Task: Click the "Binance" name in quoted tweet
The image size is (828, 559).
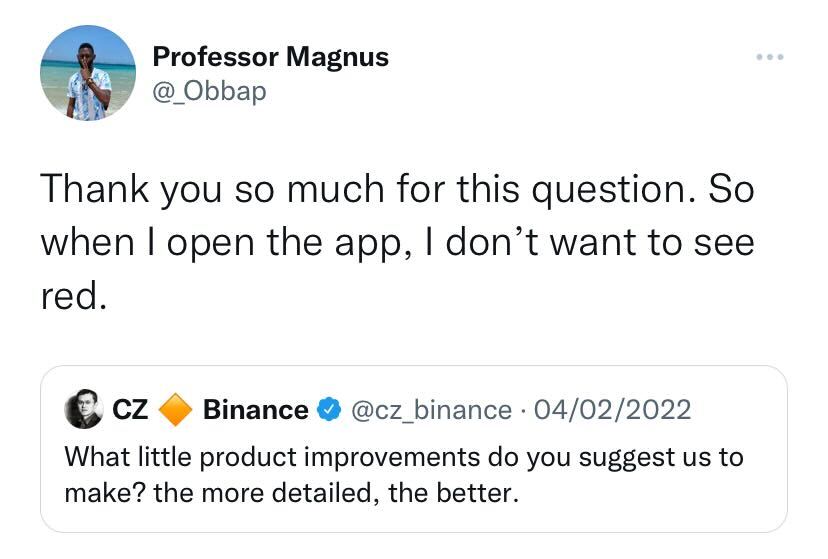Action: [x=255, y=409]
